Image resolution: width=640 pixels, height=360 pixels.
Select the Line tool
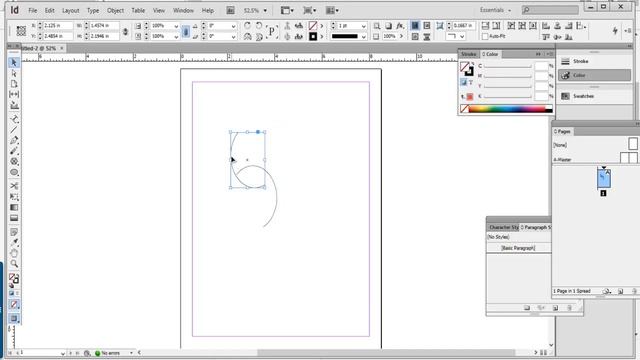click(x=14, y=130)
